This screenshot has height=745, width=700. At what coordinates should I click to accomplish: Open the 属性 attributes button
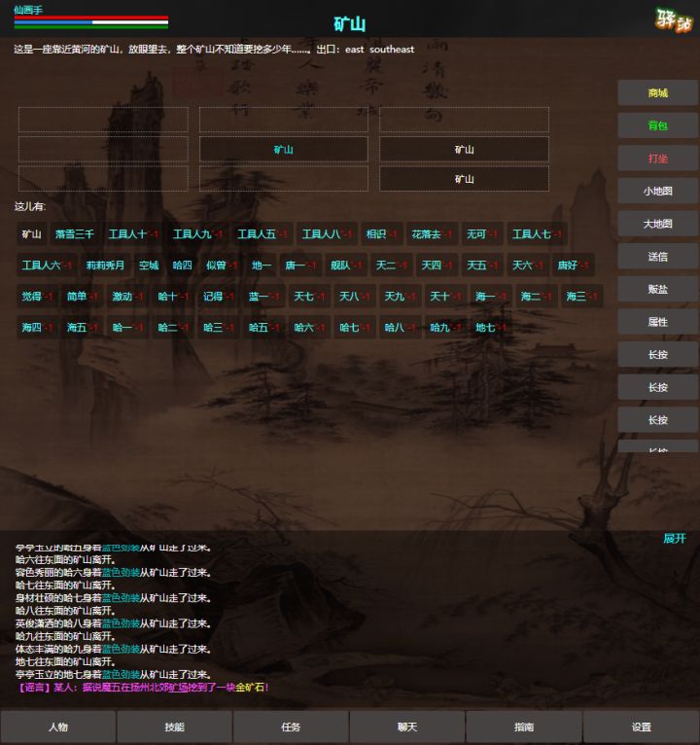click(658, 322)
